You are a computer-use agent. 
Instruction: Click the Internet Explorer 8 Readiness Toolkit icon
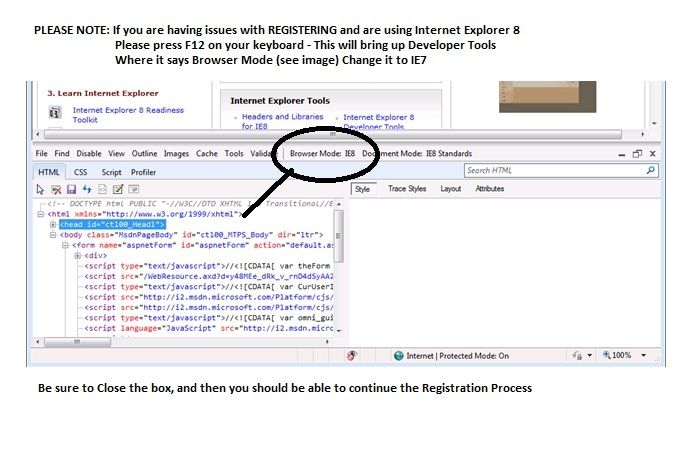tap(55, 112)
